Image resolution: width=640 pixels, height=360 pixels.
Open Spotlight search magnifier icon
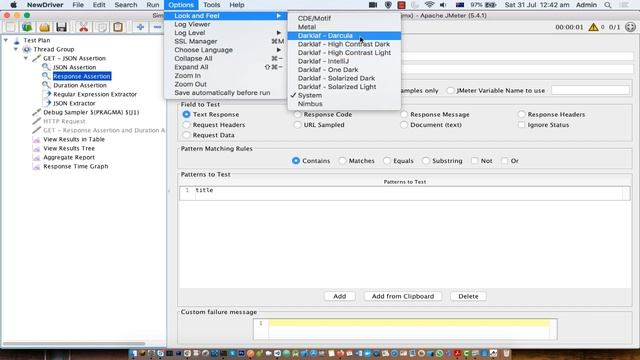608,5
